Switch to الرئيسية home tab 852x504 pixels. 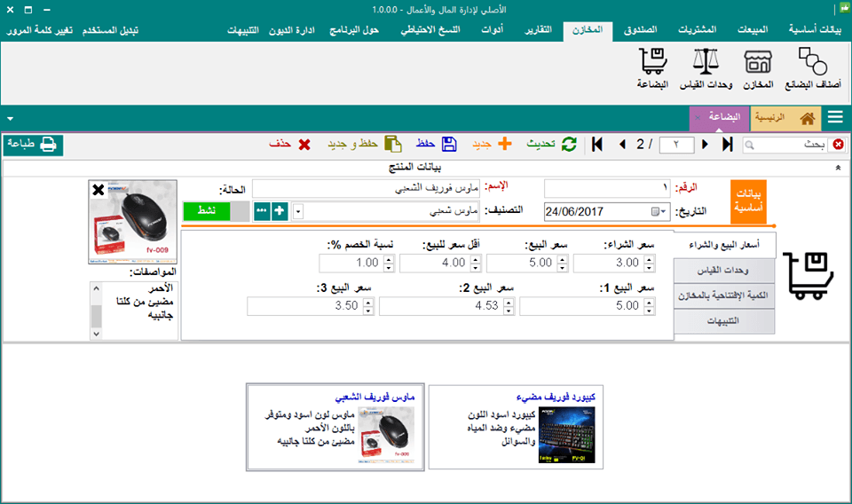tap(784, 118)
